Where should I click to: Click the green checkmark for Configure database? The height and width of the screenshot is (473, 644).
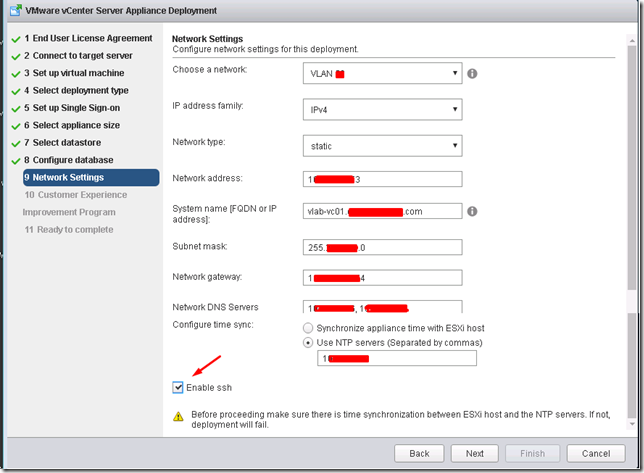point(16,161)
